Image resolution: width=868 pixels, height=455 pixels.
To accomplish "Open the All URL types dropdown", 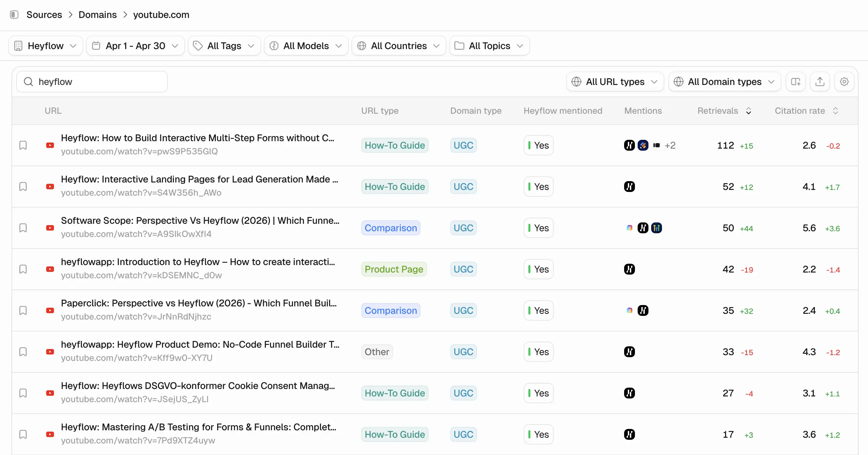I will tap(615, 82).
